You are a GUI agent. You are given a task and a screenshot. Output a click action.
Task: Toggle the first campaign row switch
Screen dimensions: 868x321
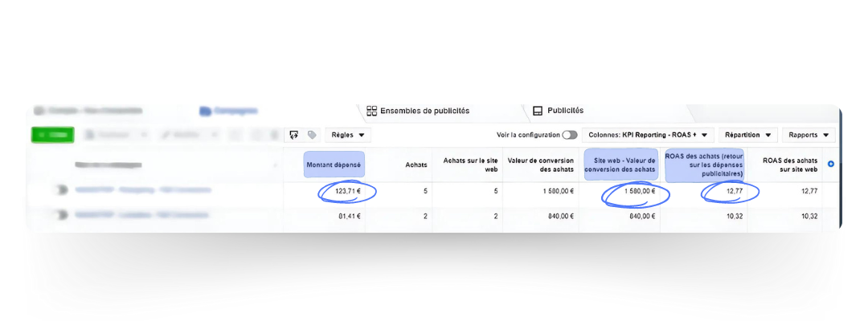60,191
